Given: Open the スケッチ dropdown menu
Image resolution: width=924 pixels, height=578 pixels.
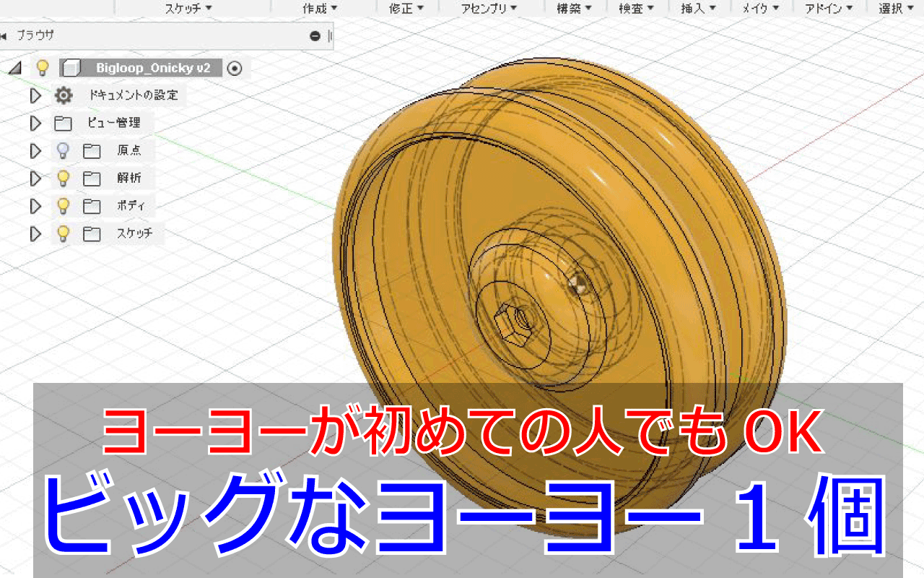Looking at the screenshot, I should (x=188, y=8).
